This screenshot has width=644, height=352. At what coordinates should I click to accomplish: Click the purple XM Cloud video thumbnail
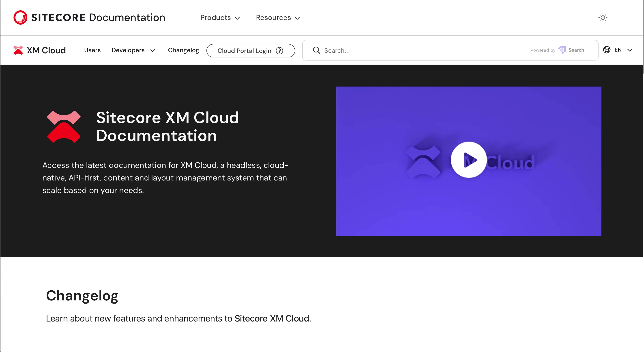pos(469,161)
